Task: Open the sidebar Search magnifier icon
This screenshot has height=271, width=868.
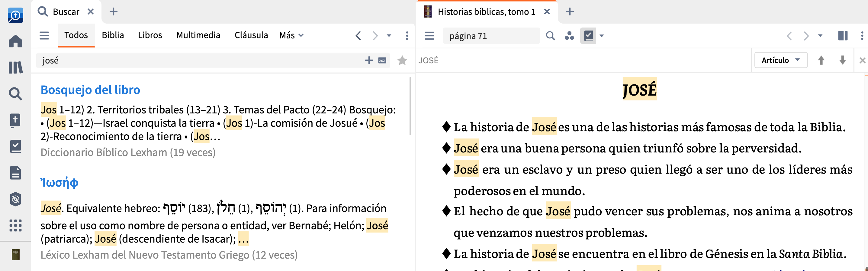Action: (15, 94)
